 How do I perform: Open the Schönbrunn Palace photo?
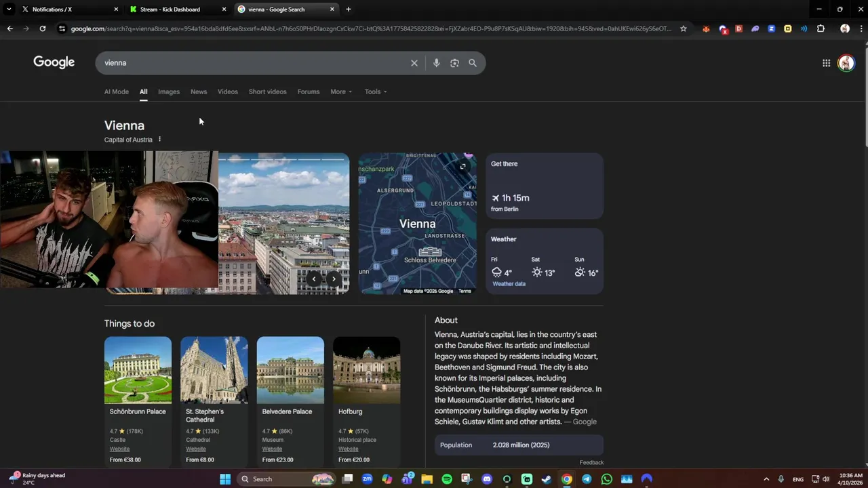pyautogui.click(x=138, y=370)
